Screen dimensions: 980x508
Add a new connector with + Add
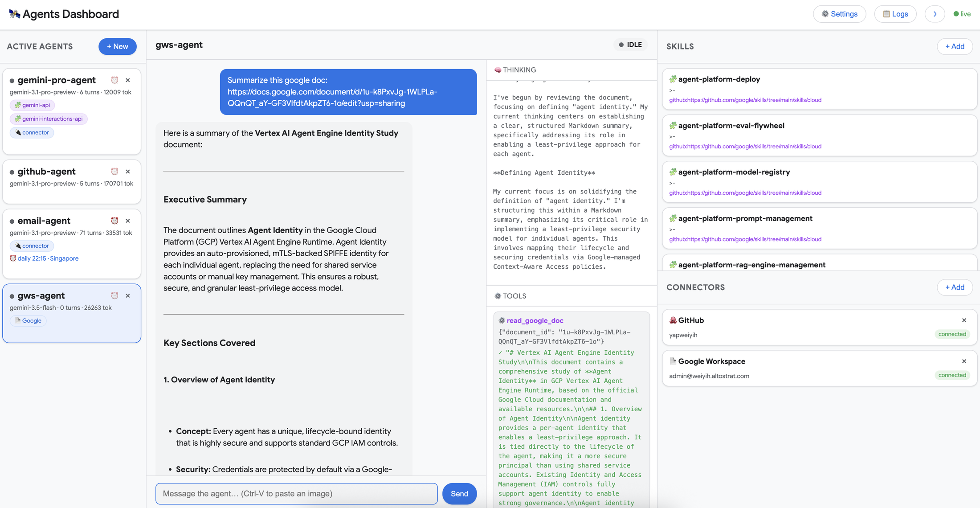pyautogui.click(x=955, y=287)
